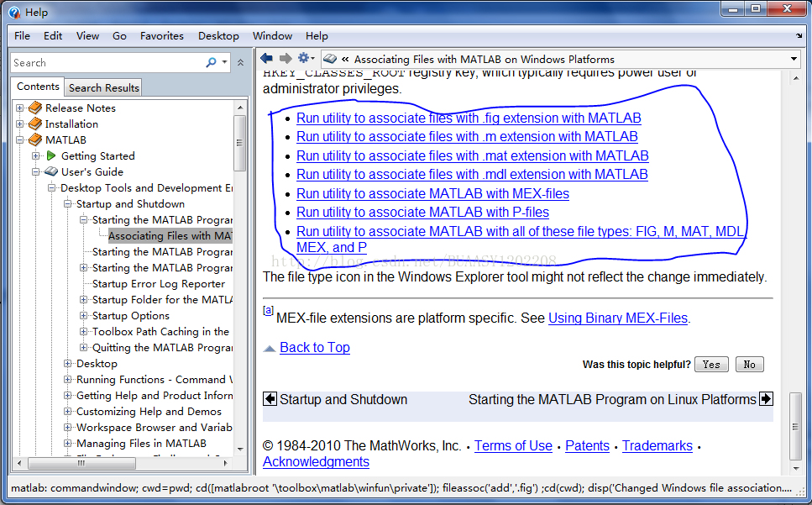This screenshot has height=505, width=812.
Task: Open the gear actions toolbar icon
Action: click(x=304, y=58)
